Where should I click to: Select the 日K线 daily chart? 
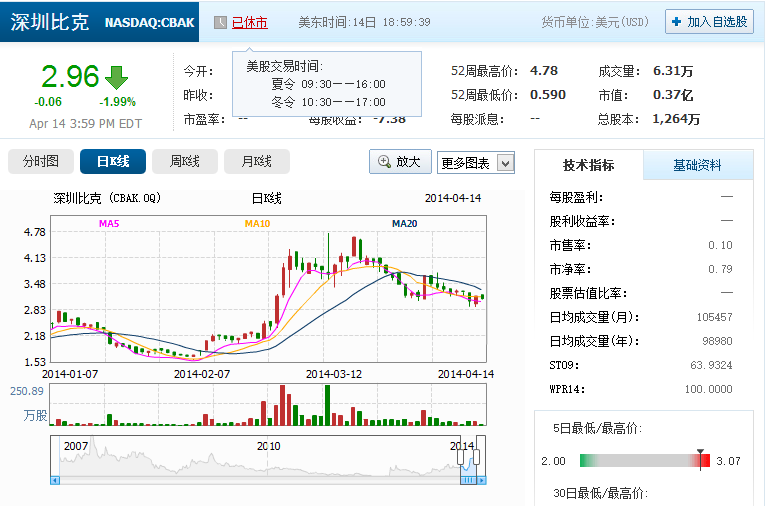point(113,162)
